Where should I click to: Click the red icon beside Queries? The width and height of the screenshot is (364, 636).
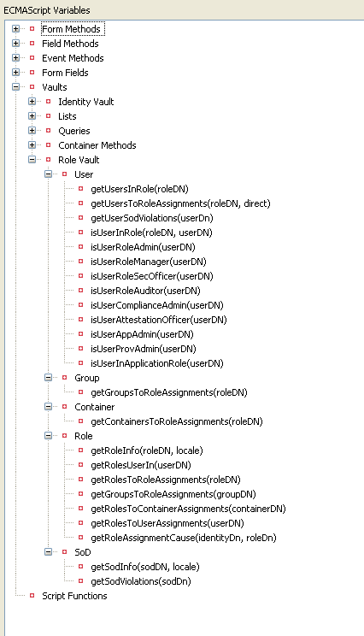(48, 131)
